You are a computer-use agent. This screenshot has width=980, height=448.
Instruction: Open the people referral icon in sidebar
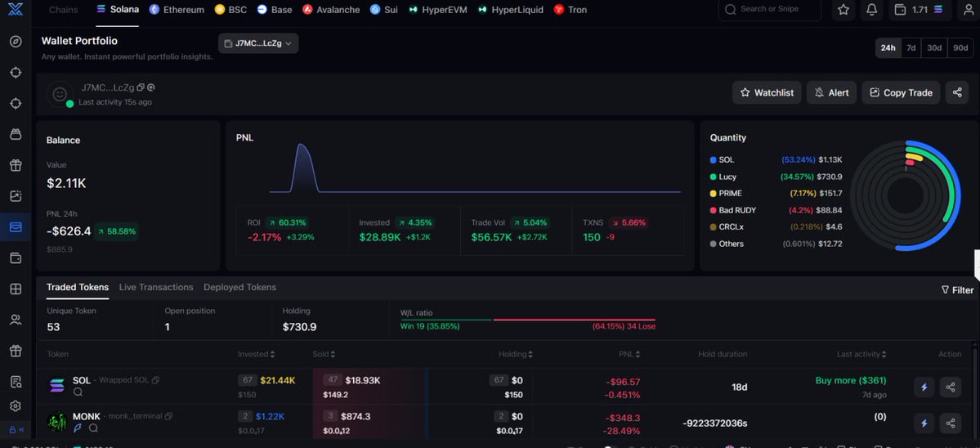16,320
